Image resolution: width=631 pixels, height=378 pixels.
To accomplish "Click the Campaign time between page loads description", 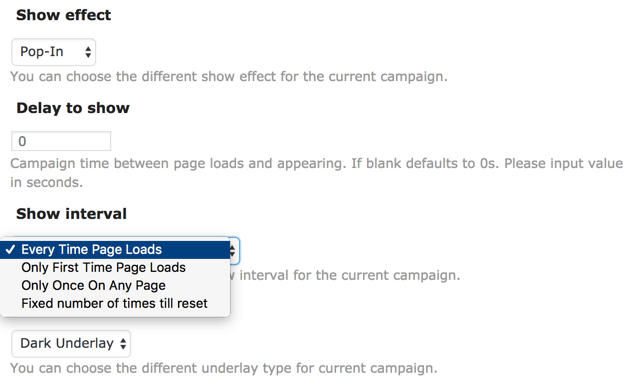I will click(x=316, y=173).
